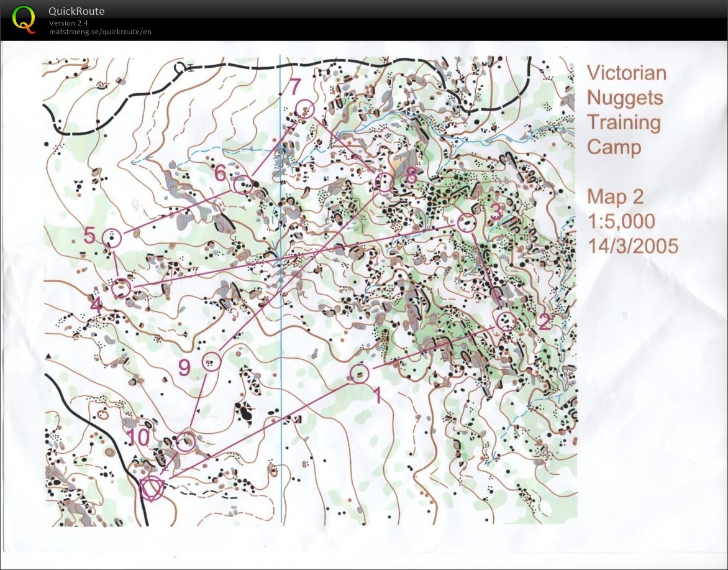Open the matstroeng.se/quickroute/en link

100,32
